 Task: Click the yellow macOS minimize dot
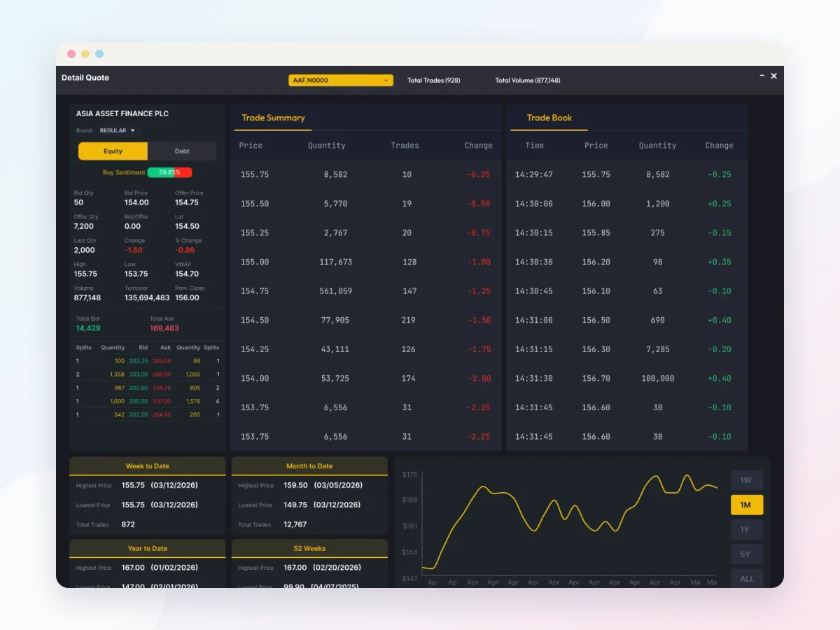85,54
